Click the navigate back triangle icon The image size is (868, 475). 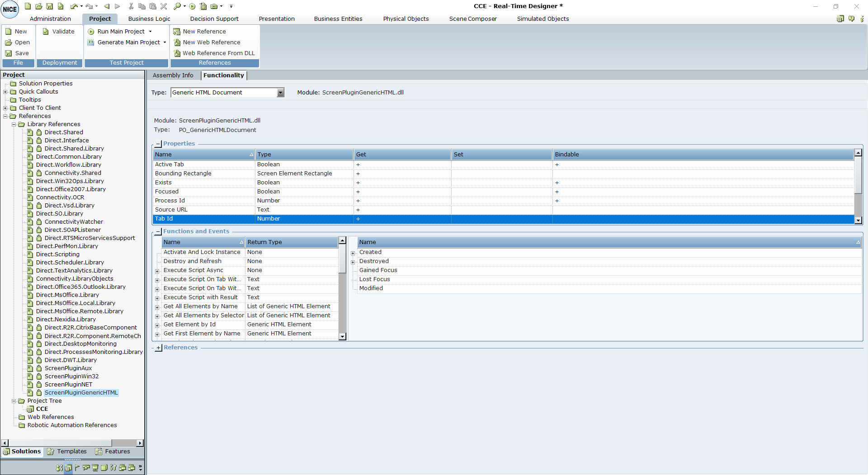(x=107, y=6)
